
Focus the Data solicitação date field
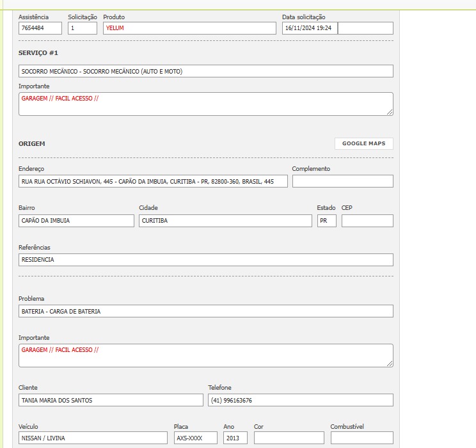(310, 28)
